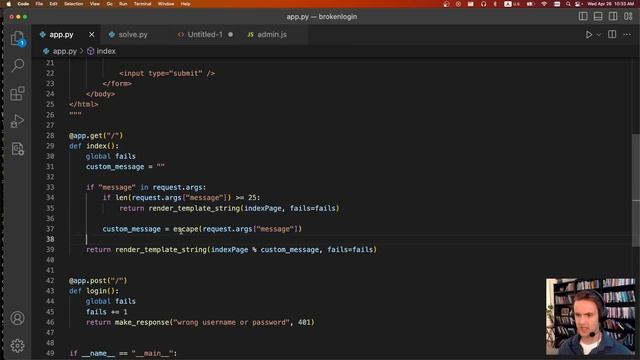Toggle bottom panel layout icon
Screen dimensions: 640x360
pyautogui.click(x=598, y=16)
